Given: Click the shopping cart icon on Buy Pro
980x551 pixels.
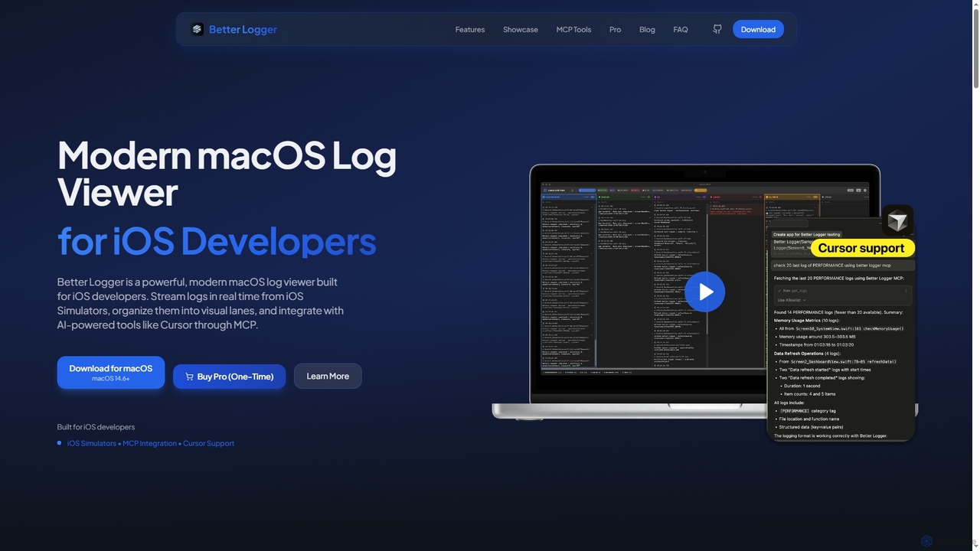Looking at the screenshot, I should pos(189,377).
